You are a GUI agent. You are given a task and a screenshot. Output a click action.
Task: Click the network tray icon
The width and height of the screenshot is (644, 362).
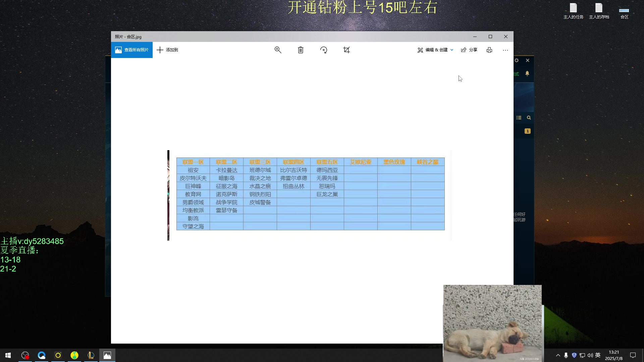582,355
